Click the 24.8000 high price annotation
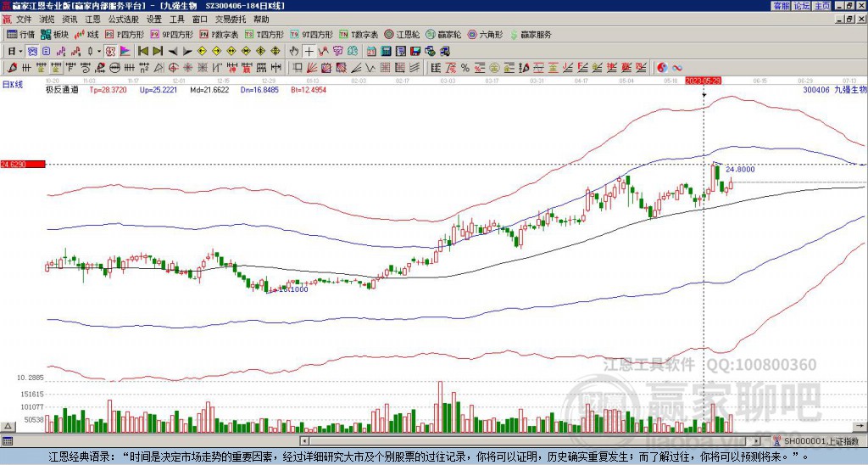 tap(740, 170)
